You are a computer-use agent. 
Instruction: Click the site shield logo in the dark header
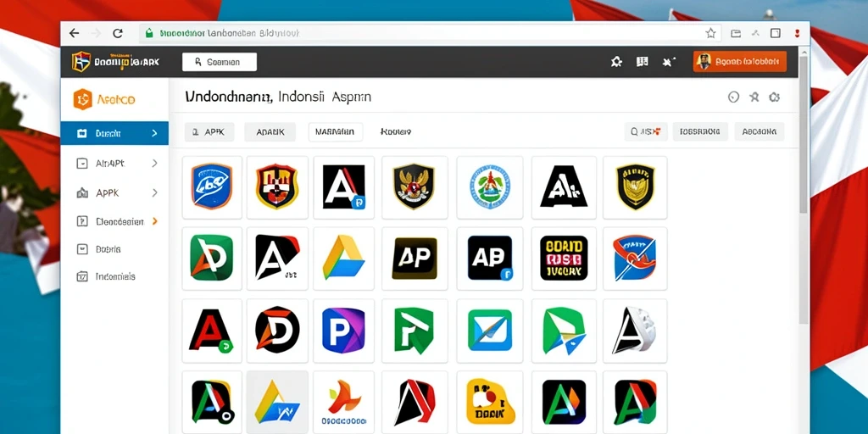pos(81,61)
